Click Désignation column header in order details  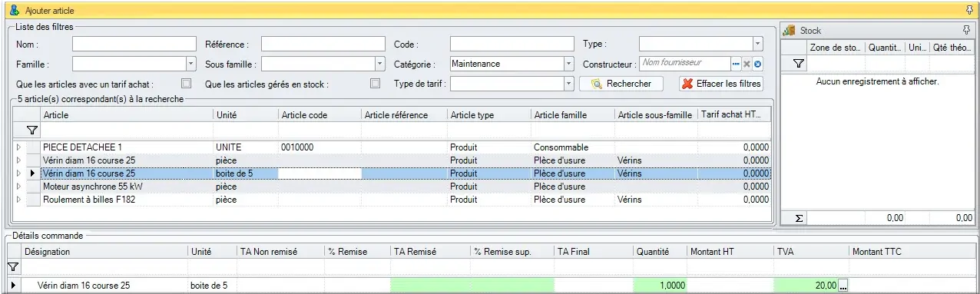pyautogui.click(x=104, y=252)
